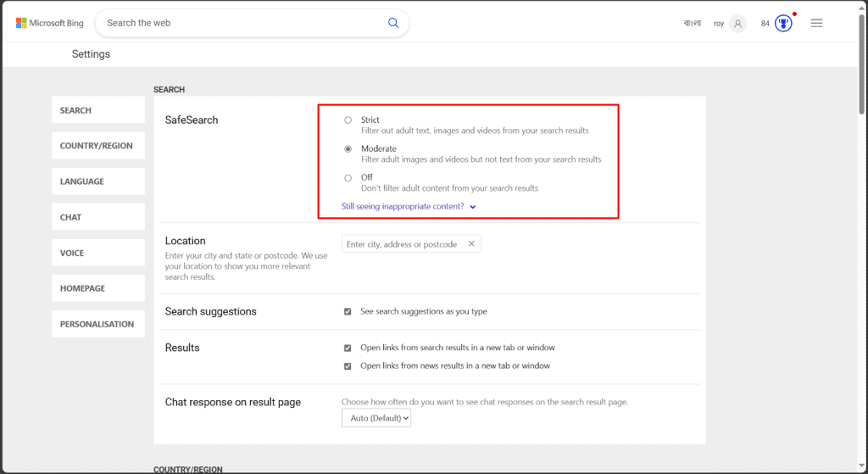Go to the CHAT settings section
This screenshot has width=868, height=474.
(98, 217)
